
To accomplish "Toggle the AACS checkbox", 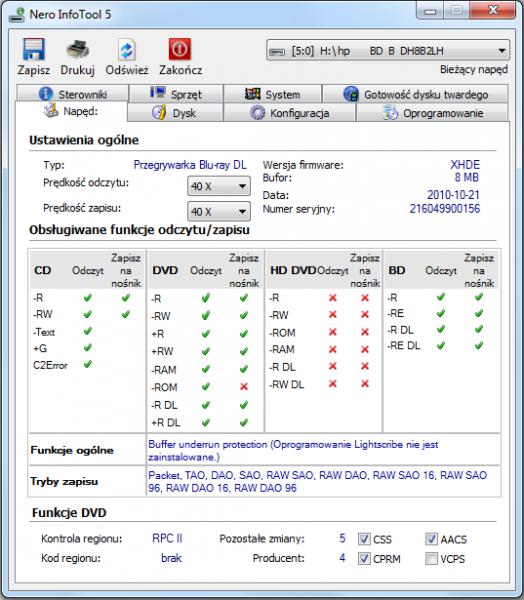I will click(x=431, y=539).
